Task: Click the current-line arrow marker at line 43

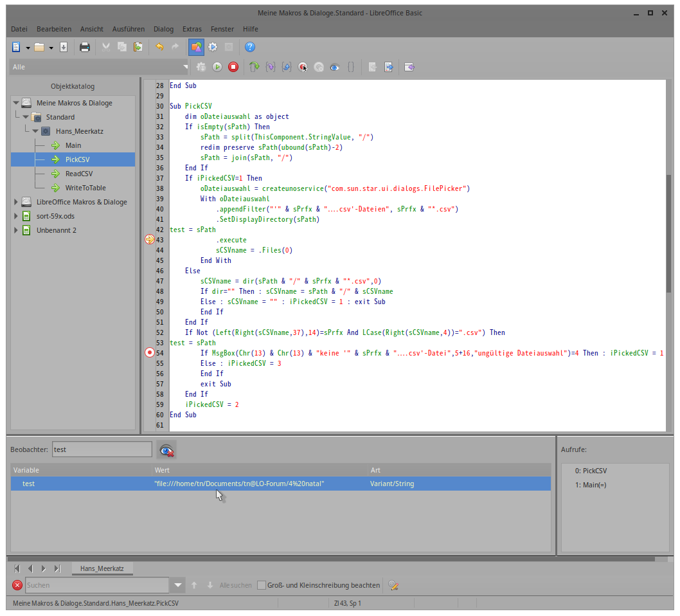Action: (x=150, y=239)
